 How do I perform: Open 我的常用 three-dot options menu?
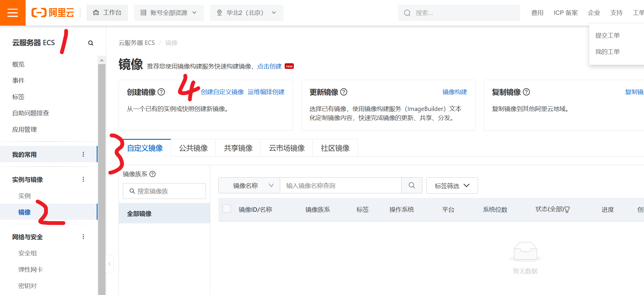[x=83, y=154]
